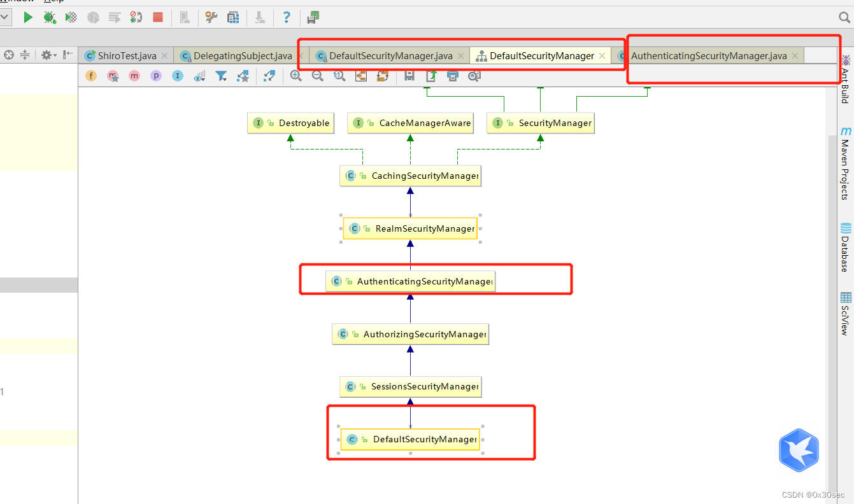Toggle Methods display with the pink m
The width and height of the screenshot is (854, 504).
point(134,76)
